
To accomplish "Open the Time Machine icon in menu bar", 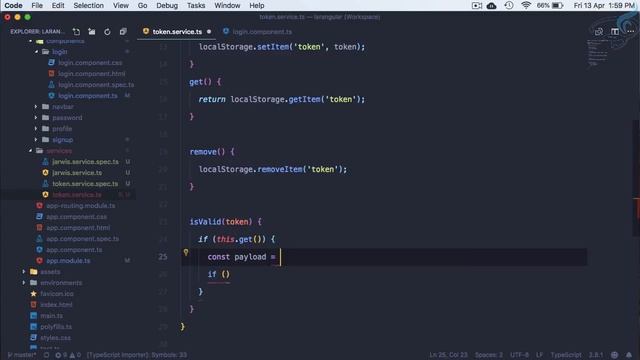I will point(509,5).
